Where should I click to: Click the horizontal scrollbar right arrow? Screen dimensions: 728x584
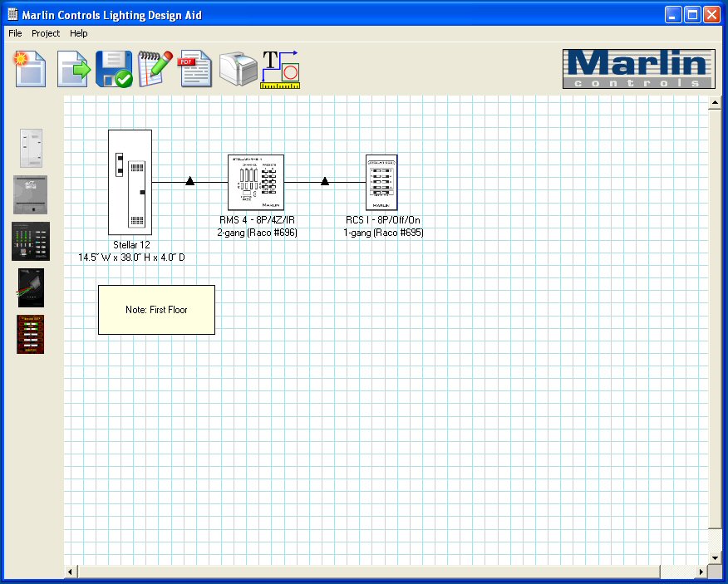(x=701, y=572)
